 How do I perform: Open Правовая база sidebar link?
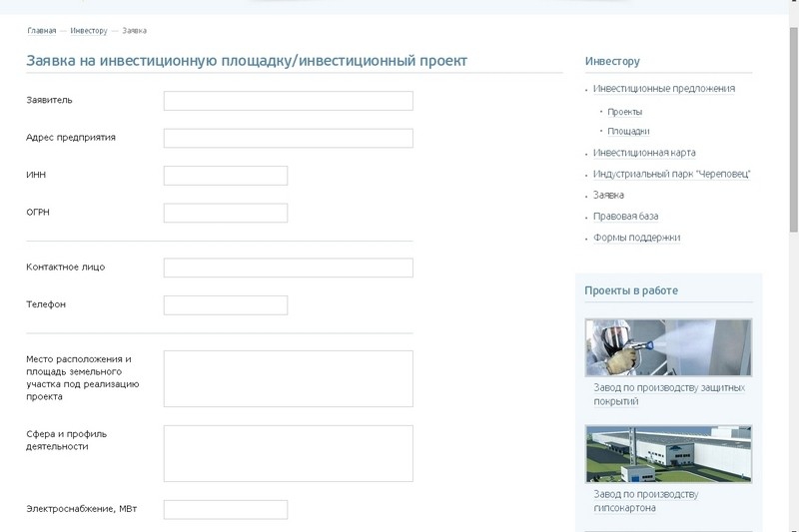coord(625,217)
